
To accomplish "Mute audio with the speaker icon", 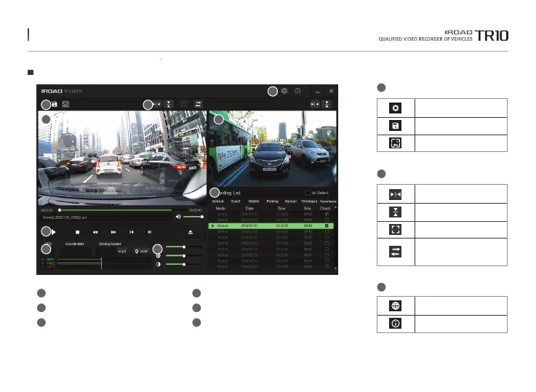I will [x=178, y=217].
